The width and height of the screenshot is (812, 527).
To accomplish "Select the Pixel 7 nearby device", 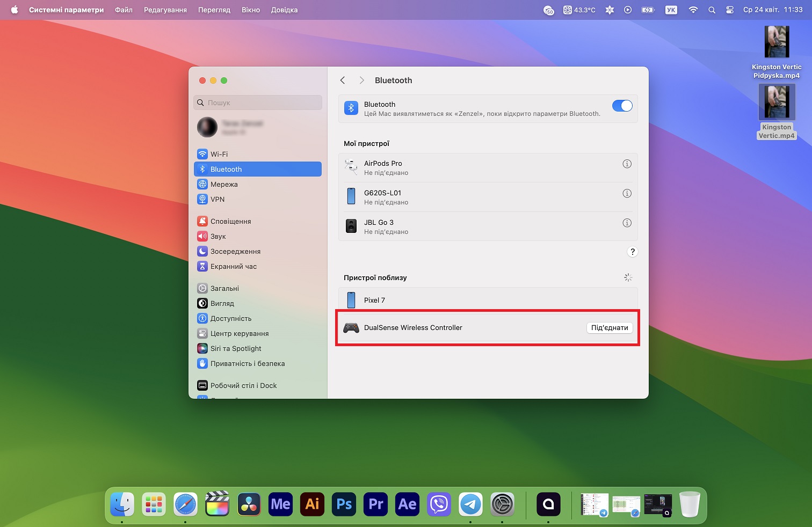I will click(x=488, y=300).
